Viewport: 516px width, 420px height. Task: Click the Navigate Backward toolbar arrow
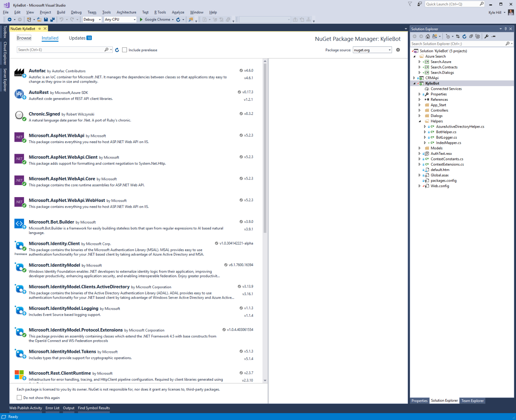(9, 20)
